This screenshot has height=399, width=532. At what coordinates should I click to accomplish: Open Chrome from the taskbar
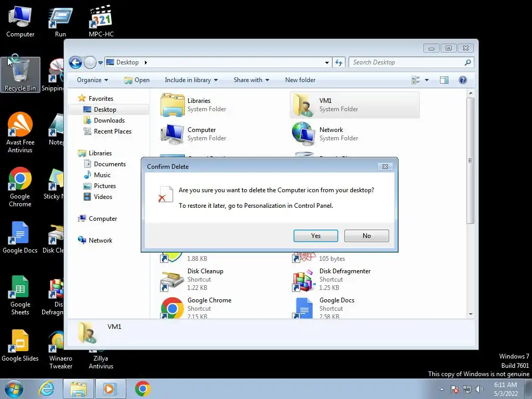coord(142,389)
